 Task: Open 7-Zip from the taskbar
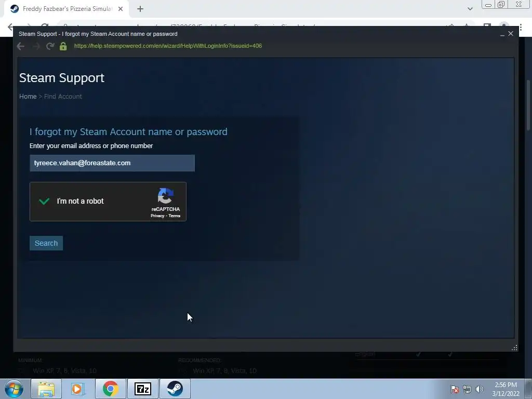(143, 389)
